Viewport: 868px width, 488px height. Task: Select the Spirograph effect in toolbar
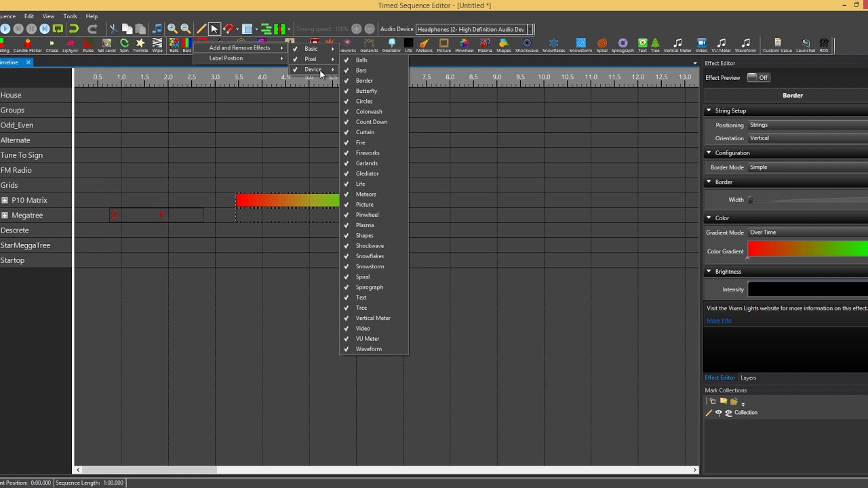click(x=623, y=45)
